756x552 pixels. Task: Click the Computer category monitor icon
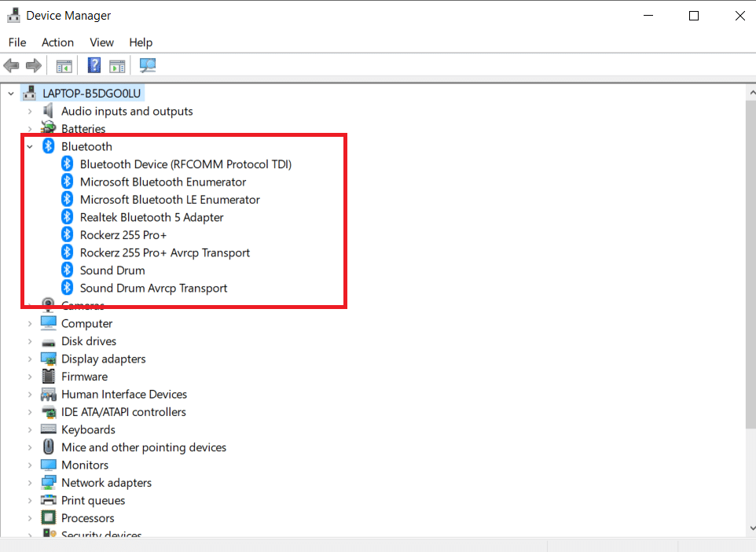(48, 323)
